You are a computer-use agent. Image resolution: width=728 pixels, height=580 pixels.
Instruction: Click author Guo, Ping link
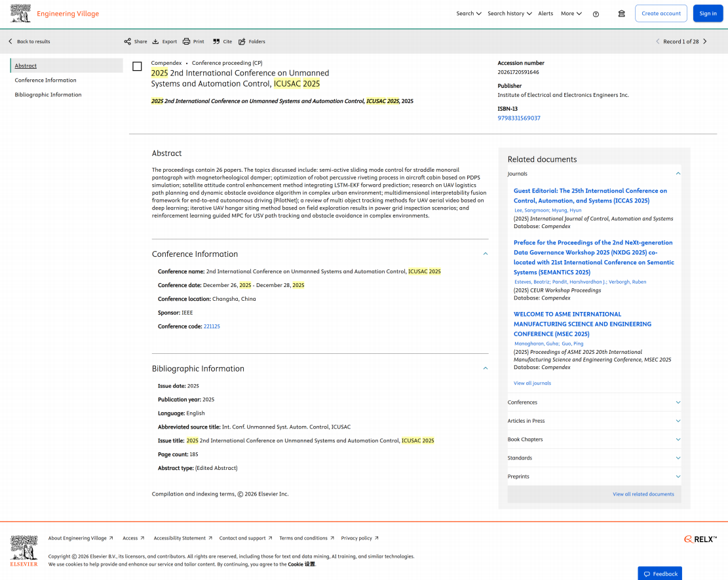pyautogui.click(x=573, y=343)
